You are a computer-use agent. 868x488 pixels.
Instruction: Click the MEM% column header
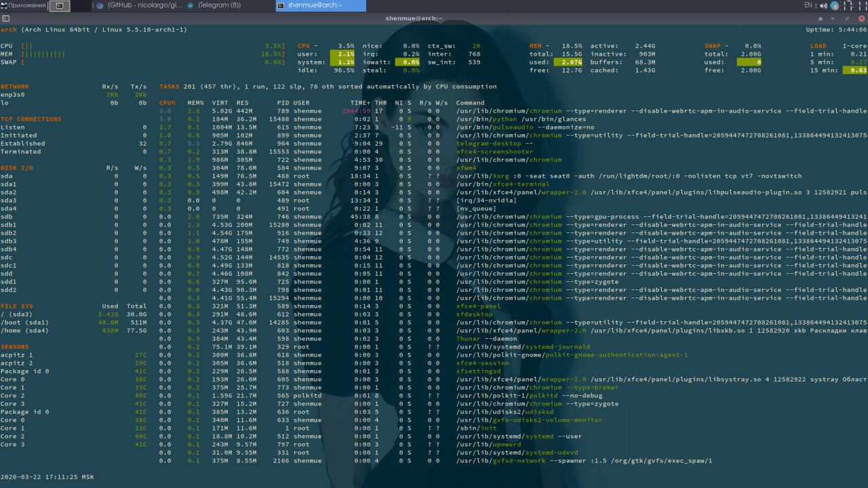pyautogui.click(x=195, y=103)
